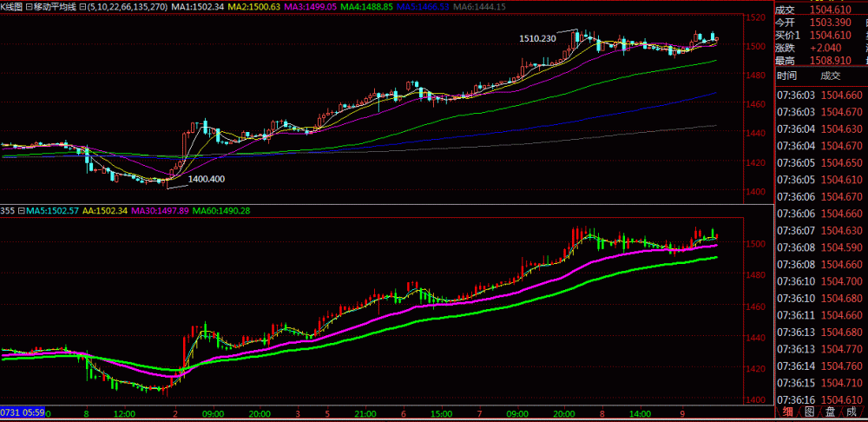
Task: Collapse the 移动平均线 indicator toggle box
Action: (29, 6)
